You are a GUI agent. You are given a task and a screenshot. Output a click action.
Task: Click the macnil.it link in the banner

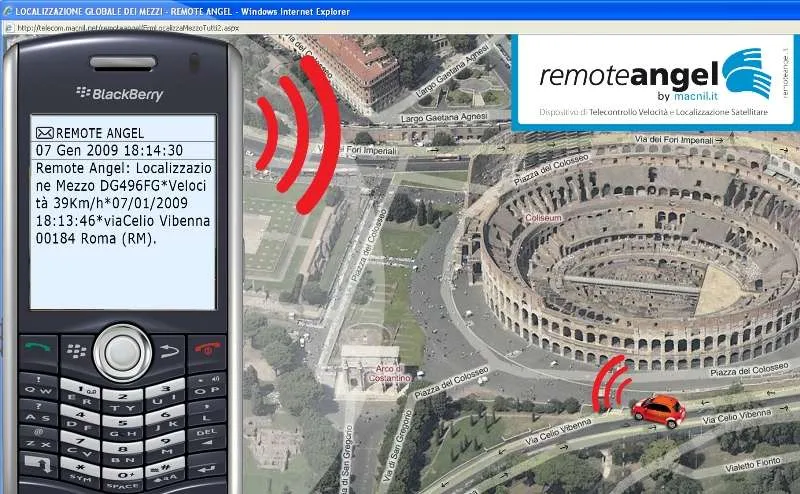pos(695,96)
